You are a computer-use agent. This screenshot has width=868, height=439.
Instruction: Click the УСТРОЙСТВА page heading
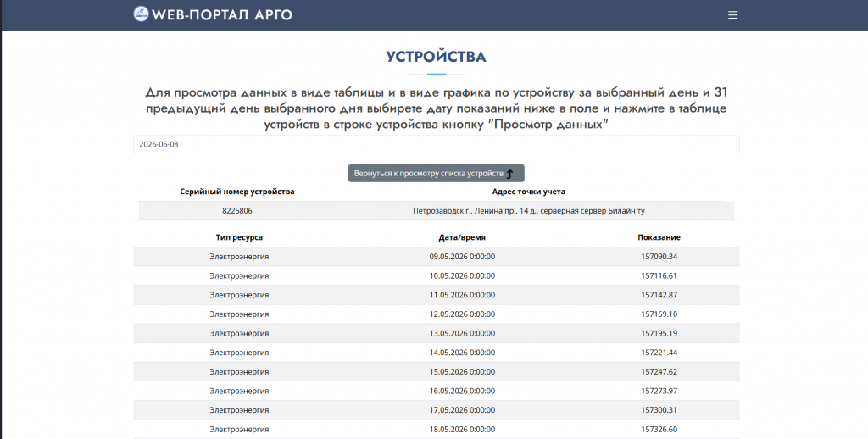(437, 57)
